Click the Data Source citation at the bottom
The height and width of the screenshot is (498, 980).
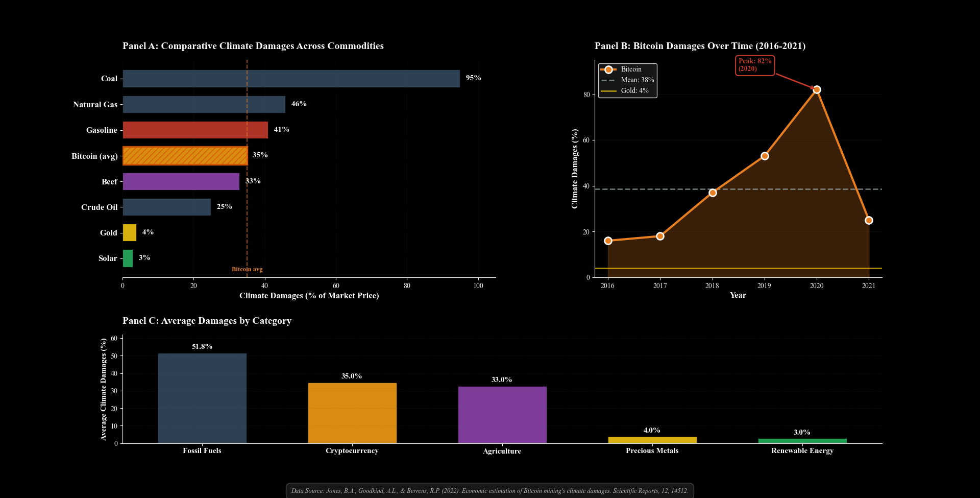tap(490, 491)
